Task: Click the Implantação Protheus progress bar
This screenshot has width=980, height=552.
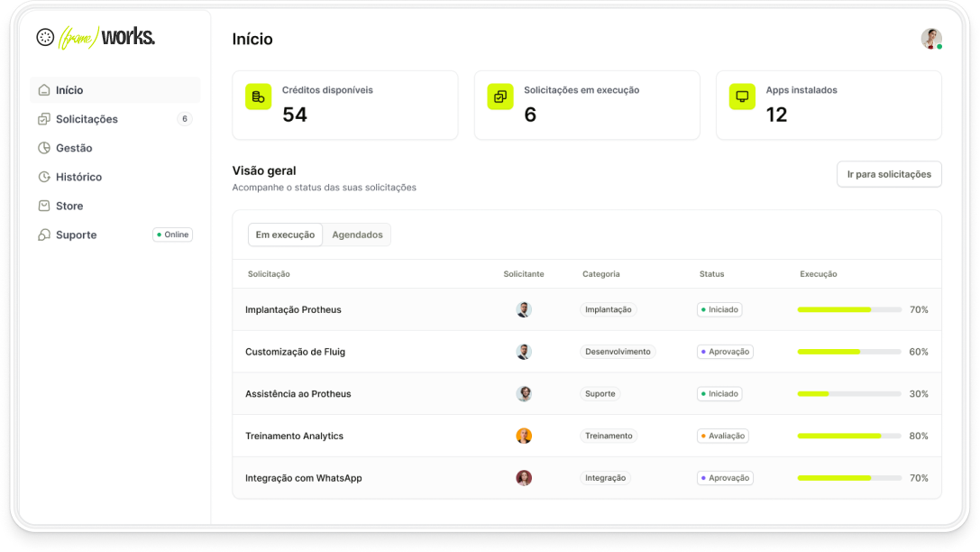Action: [849, 309]
